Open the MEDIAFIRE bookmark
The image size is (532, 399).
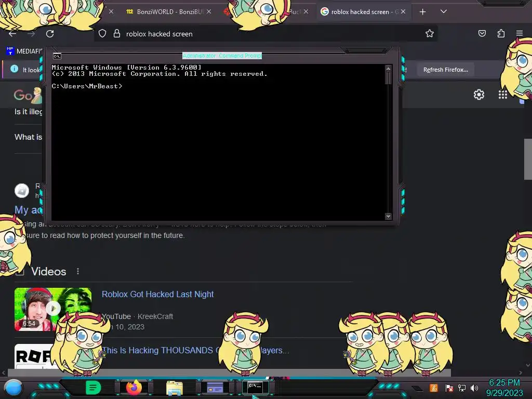(24, 51)
